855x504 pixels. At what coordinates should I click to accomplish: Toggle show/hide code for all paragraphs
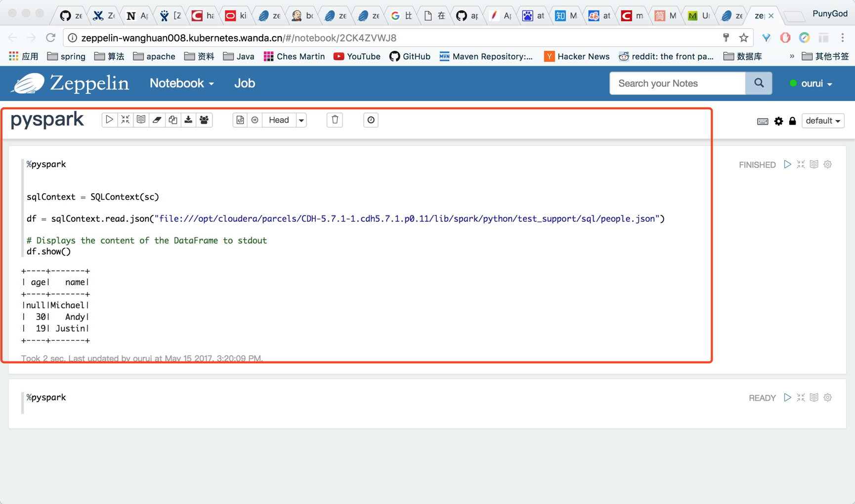[125, 120]
